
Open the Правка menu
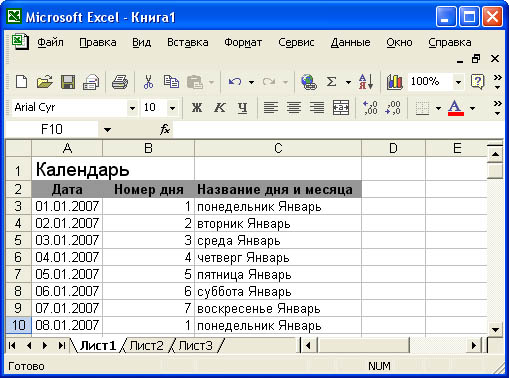point(98,42)
